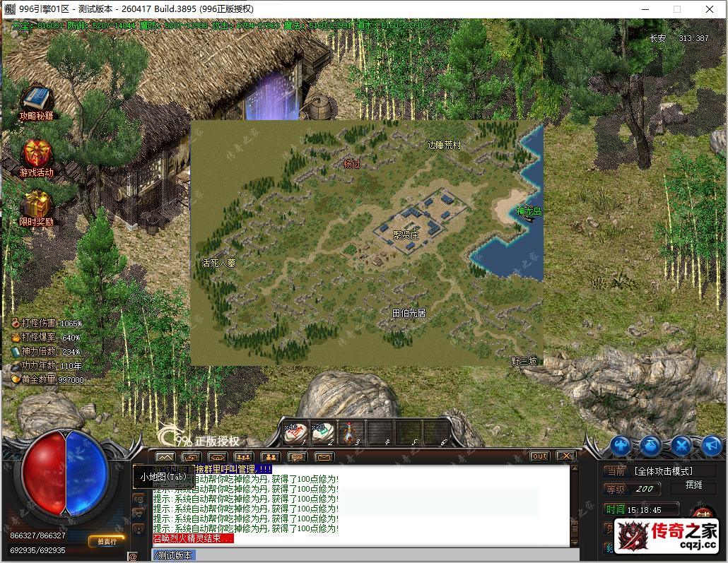The image size is (728, 563).
Task: Click the envelope mail toolbar icon
Action: tap(324, 457)
